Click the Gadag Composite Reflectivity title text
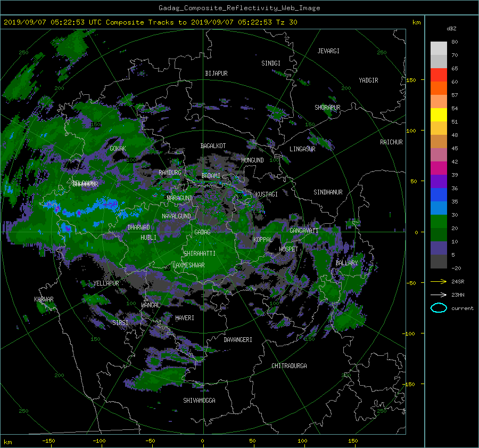This screenshot has width=479, height=448. point(239,8)
